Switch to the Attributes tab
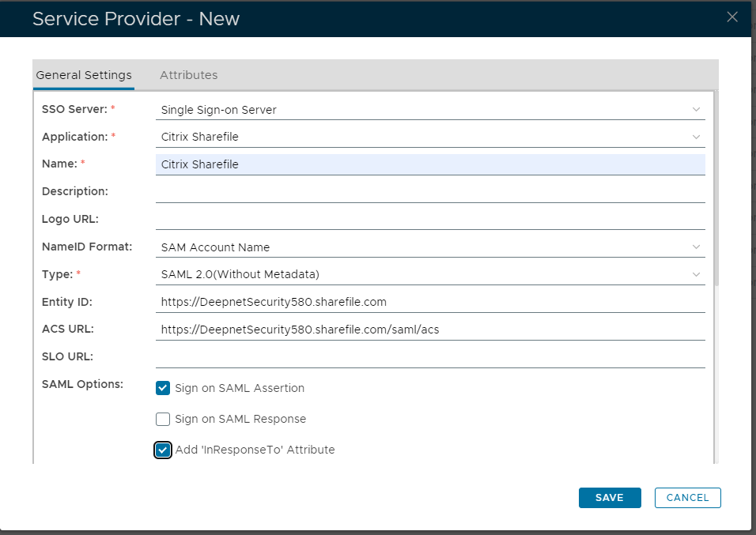Image resolution: width=756 pixels, height=535 pixels. tap(188, 75)
